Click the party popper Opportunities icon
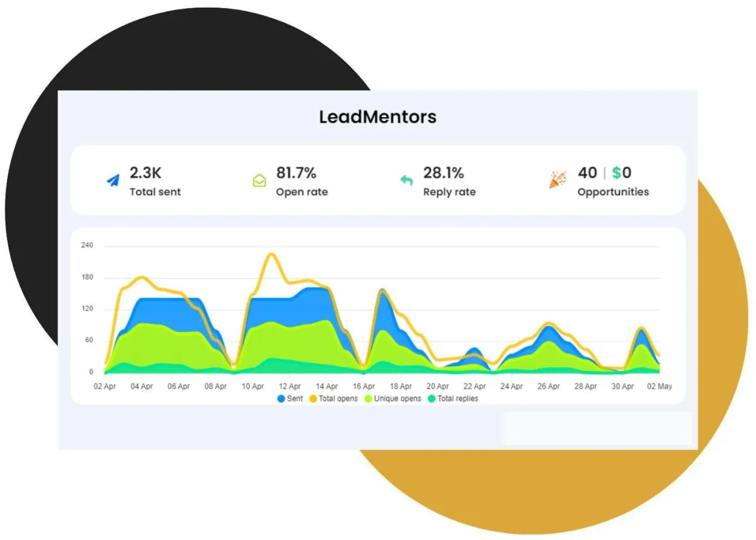The height and width of the screenshot is (540, 756). [x=557, y=180]
